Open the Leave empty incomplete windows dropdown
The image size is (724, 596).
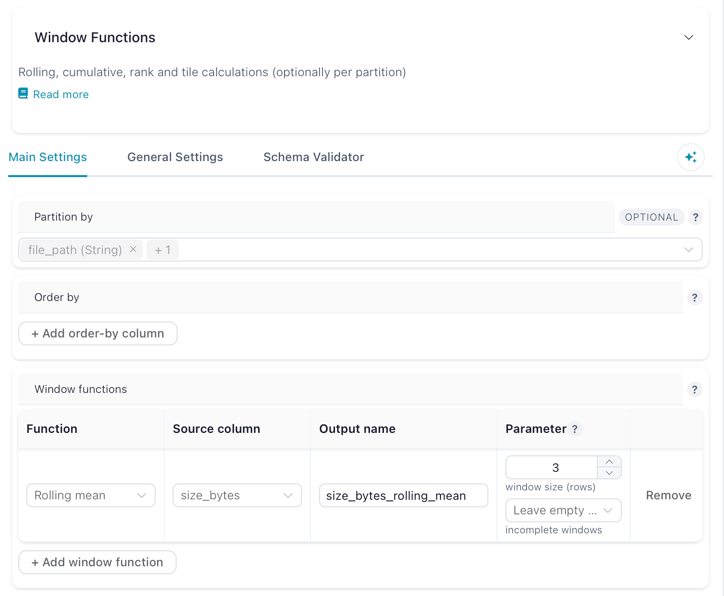[x=563, y=510]
